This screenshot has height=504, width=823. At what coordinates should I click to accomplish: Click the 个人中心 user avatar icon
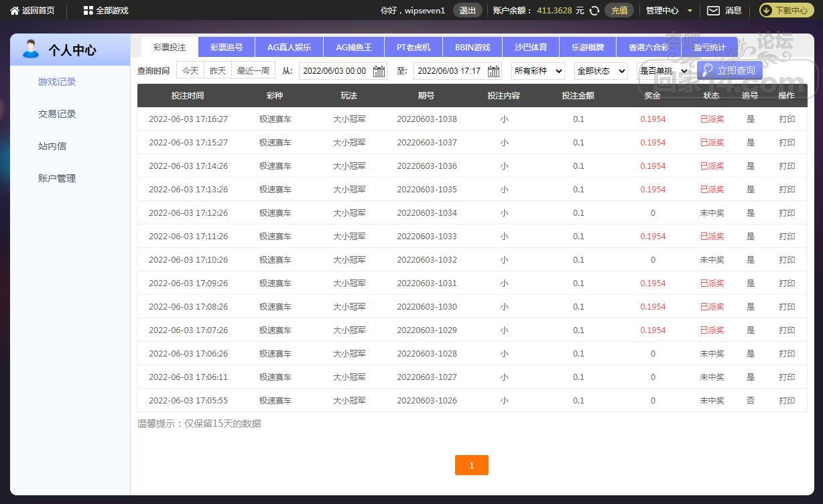pos(31,49)
